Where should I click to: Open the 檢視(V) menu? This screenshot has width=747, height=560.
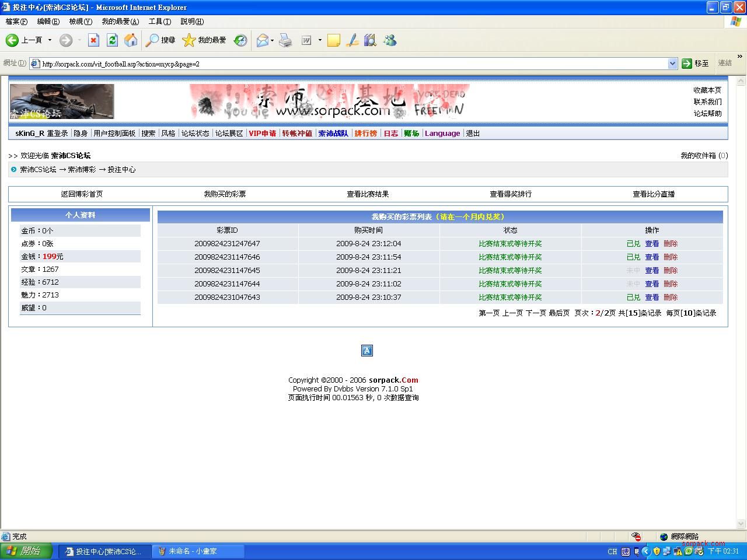tap(81, 22)
